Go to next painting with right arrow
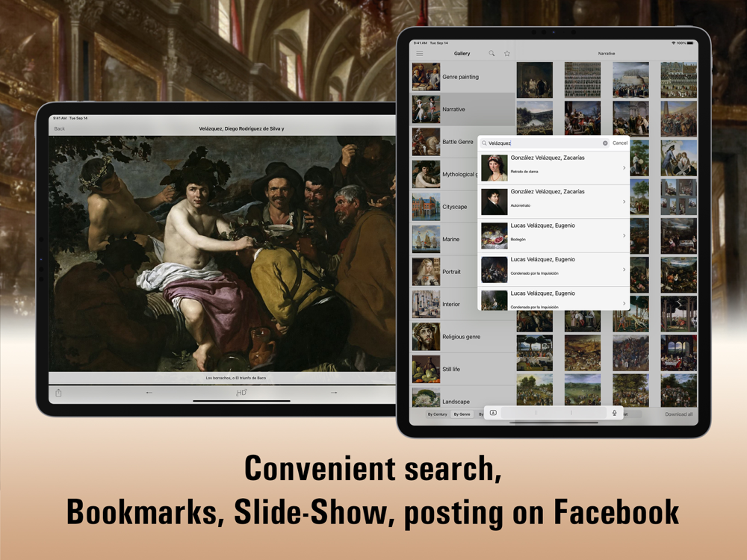 (x=334, y=393)
